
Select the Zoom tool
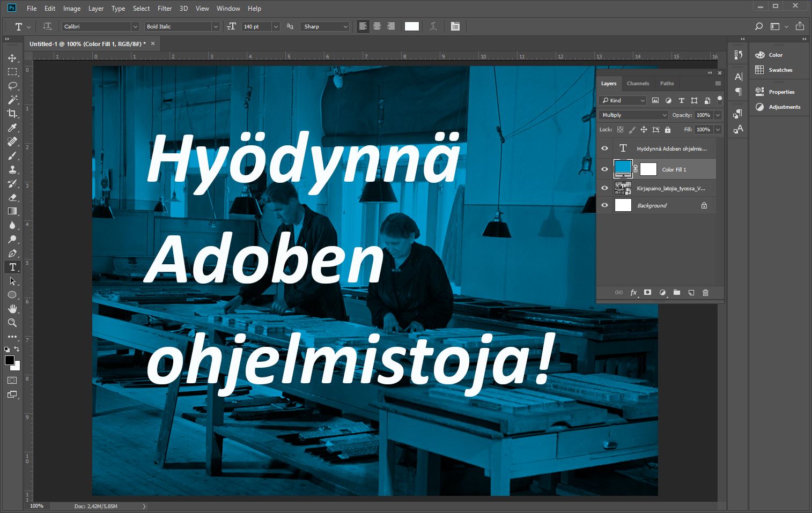12,323
